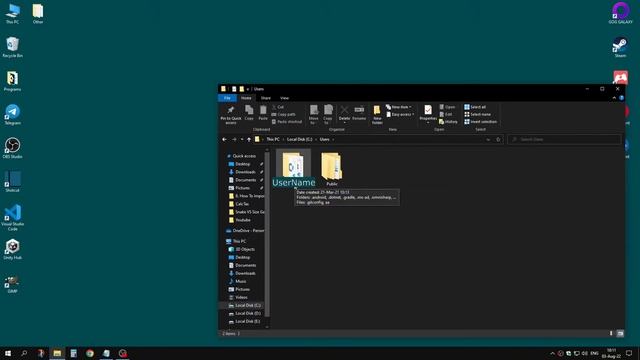
Task: Open the Unity Hub desktop shortcut
Action: click(12, 249)
